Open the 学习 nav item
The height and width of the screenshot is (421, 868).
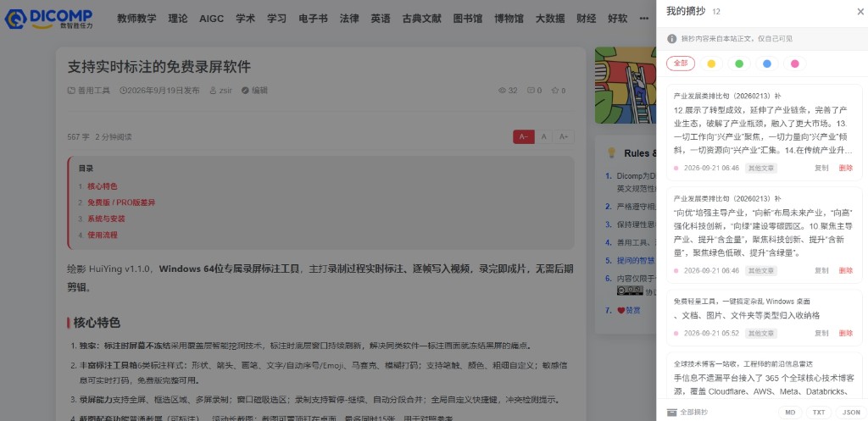pos(277,19)
